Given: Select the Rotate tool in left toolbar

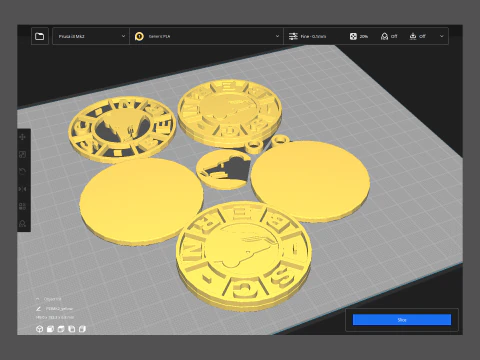Looking at the screenshot, I should [x=23, y=172].
